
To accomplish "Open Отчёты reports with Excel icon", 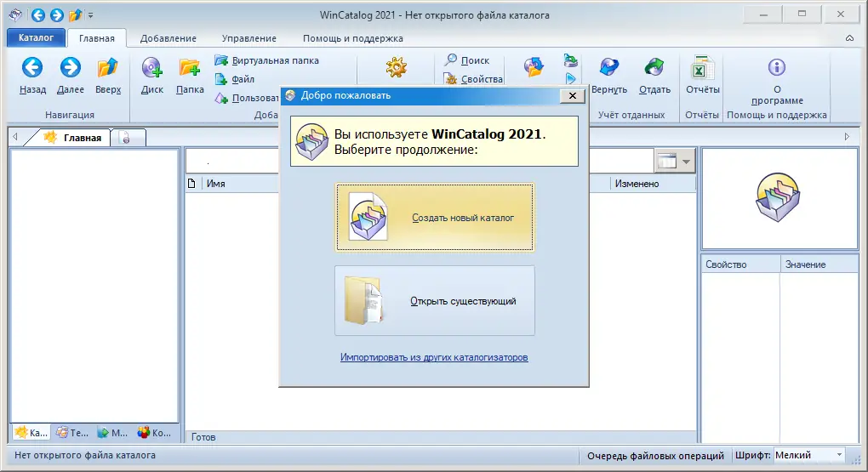I will coord(702,76).
